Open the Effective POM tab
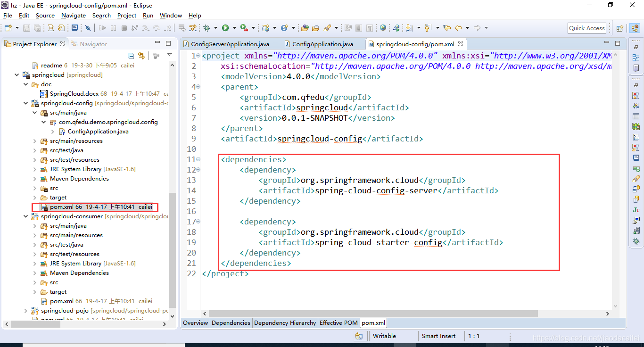644x347 pixels. point(339,323)
